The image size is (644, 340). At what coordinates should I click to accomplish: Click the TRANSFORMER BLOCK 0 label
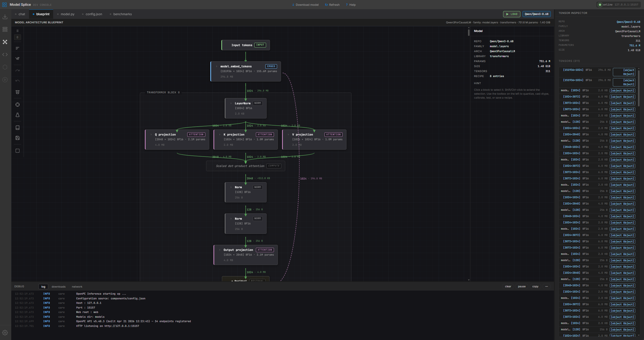tap(163, 93)
